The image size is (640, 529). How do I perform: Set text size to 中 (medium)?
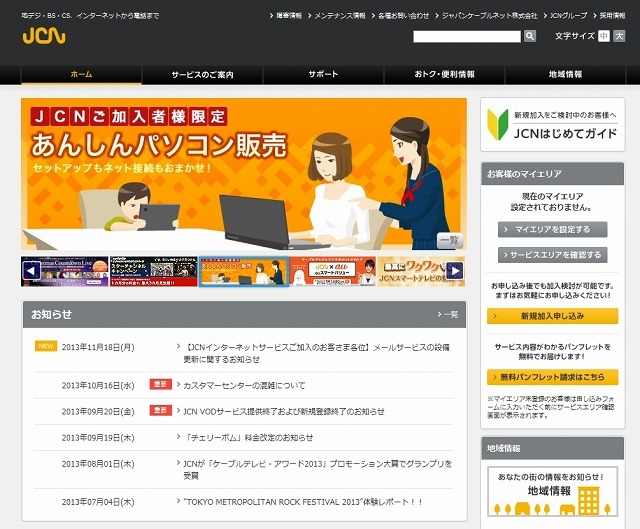(x=604, y=36)
